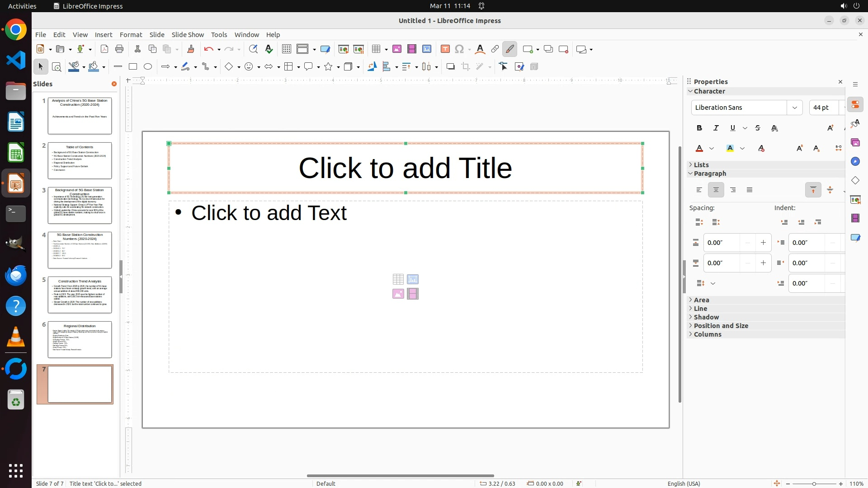Click the zoom slider in status bar
This screenshot has height=488, width=868.
point(814,483)
